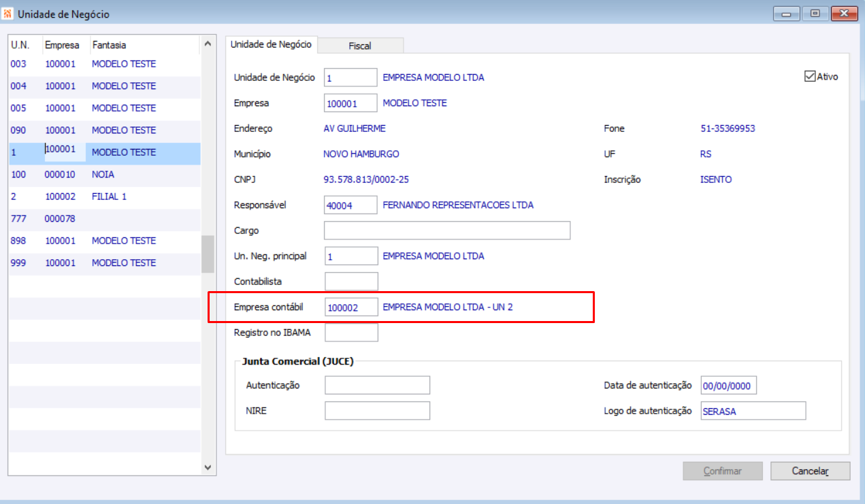Click the Cargo input field
This screenshot has height=504, width=865.
(447, 231)
